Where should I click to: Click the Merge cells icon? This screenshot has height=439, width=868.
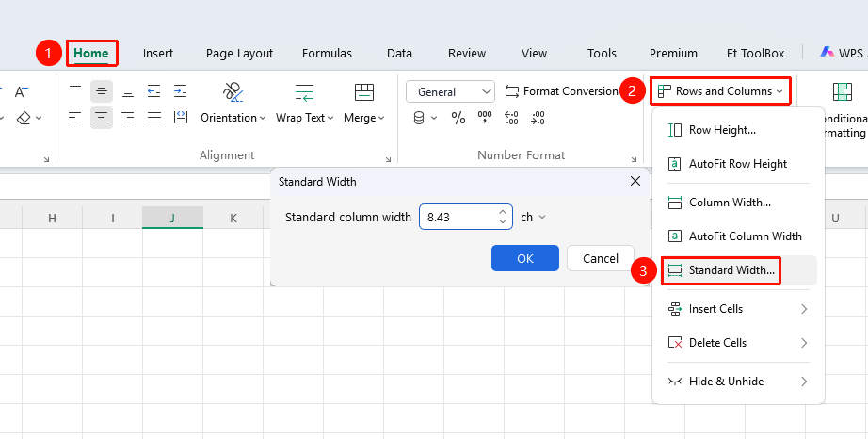364,92
